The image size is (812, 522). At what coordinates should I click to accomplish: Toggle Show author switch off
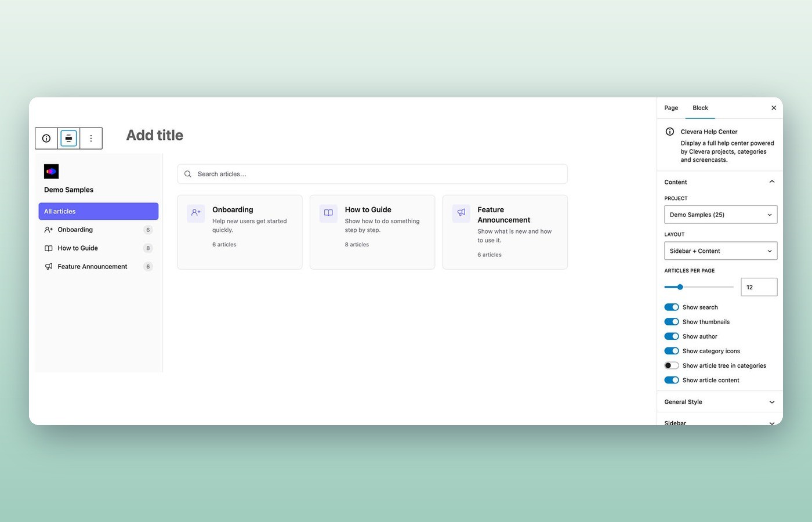(x=672, y=336)
